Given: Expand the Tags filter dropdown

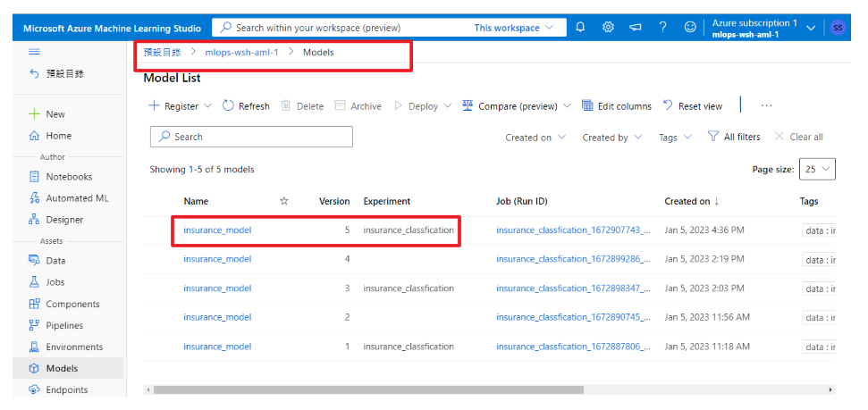Looking at the screenshot, I should [x=675, y=138].
